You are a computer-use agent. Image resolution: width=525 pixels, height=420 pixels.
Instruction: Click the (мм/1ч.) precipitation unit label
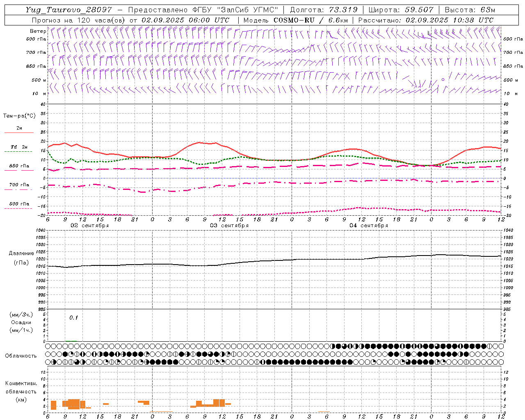click(21, 330)
